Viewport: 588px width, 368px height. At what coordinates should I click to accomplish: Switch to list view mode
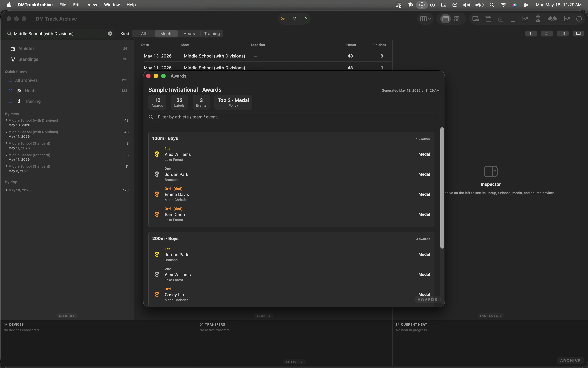[445, 19]
